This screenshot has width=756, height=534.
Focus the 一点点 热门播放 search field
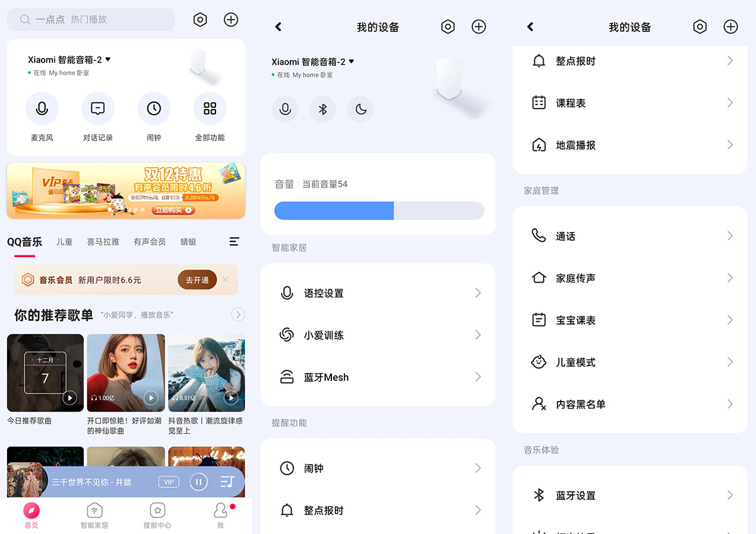click(91, 20)
